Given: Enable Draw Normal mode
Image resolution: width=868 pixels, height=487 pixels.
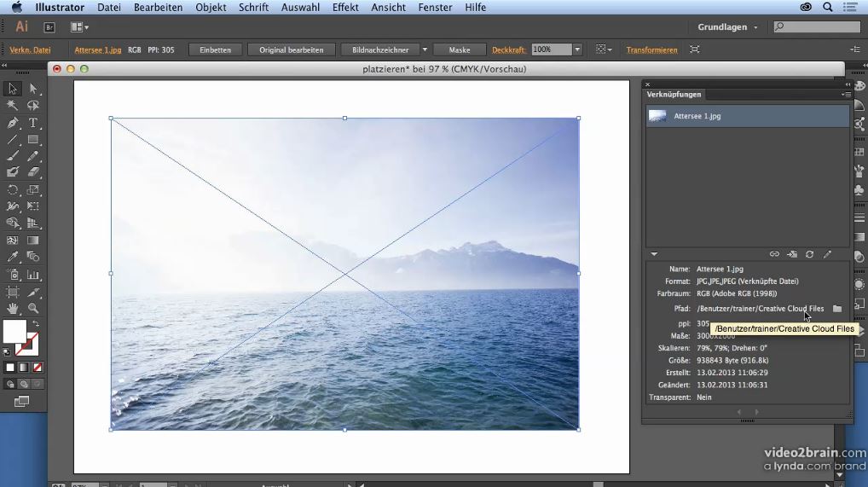Looking at the screenshot, I should point(10,384).
